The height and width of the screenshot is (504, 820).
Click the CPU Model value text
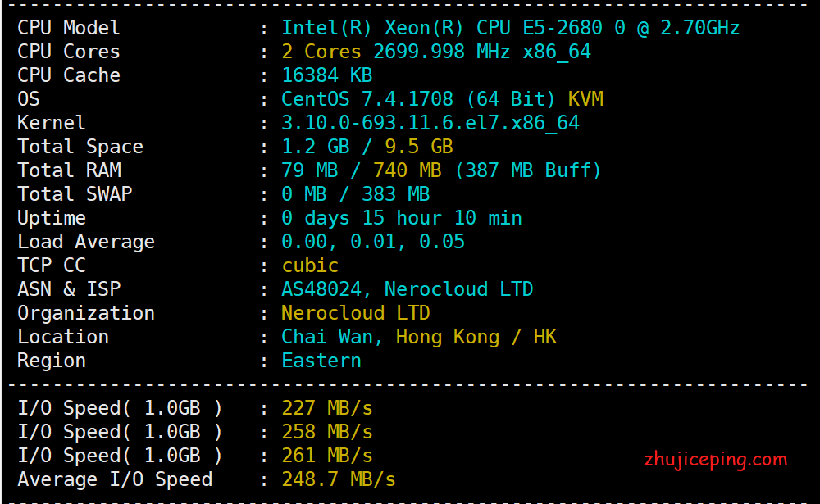pos(510,28)
